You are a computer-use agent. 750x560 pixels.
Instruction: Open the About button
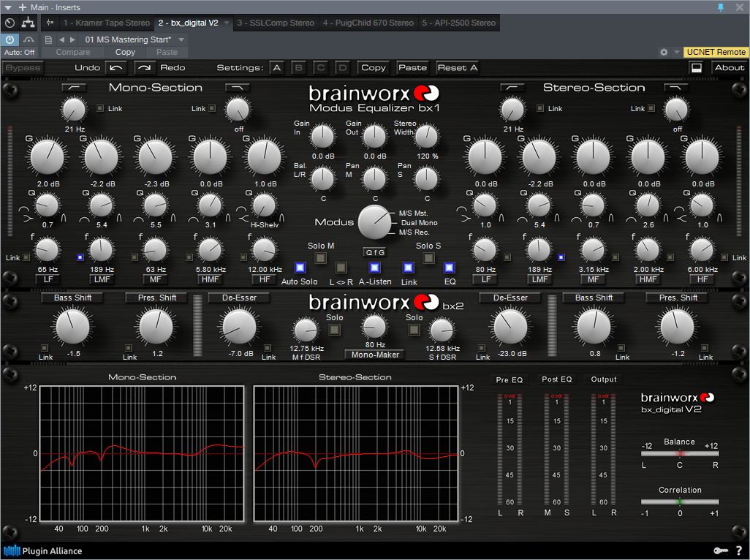tap(730, 68)
